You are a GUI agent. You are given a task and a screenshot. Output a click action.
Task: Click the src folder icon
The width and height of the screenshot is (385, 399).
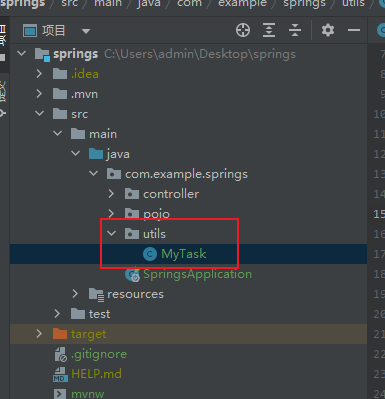click(60, 114)
